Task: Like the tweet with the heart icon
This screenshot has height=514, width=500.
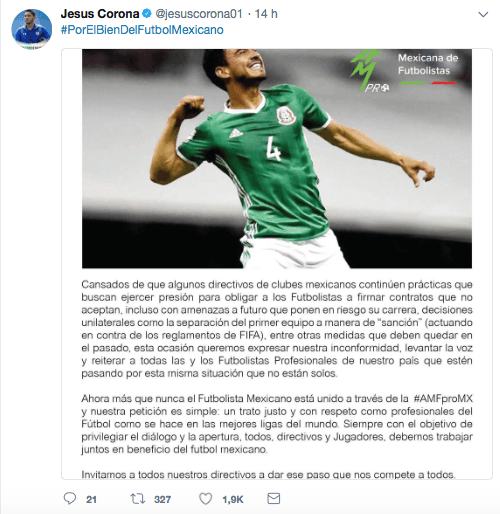Action: [205, 499]
